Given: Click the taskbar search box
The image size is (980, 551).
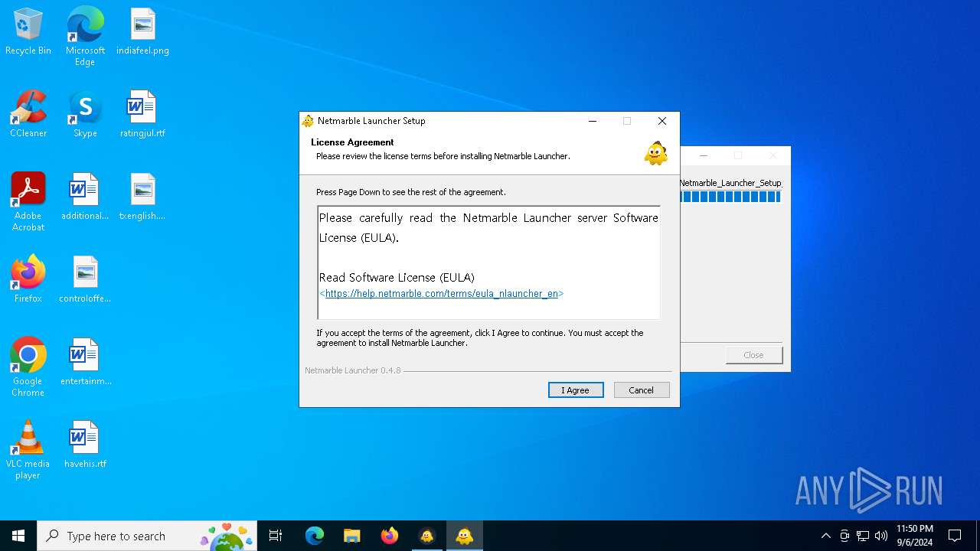Looking at the screenshot, I should (147, 536).
